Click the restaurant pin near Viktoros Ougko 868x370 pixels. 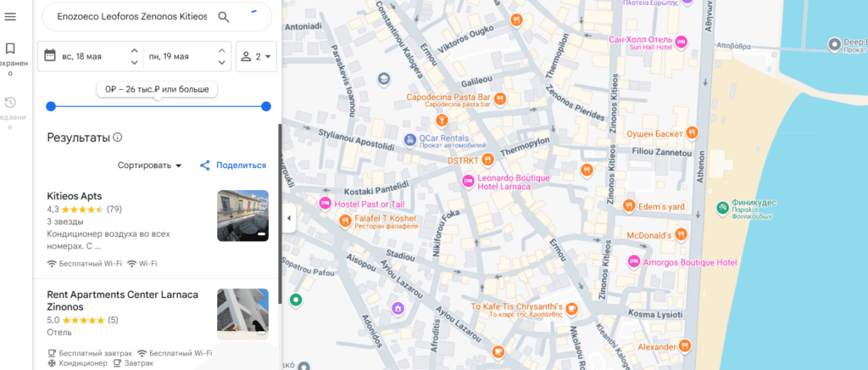[516, 20]
